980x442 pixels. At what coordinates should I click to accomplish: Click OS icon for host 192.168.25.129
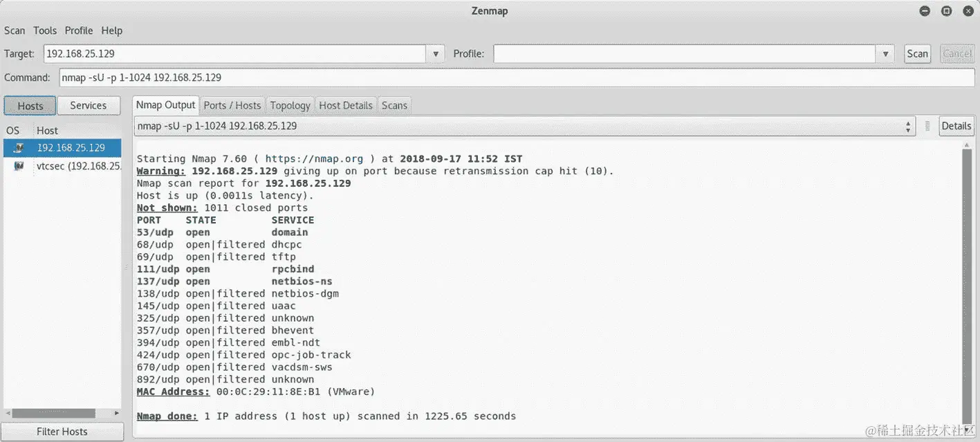[x=19, y=147]
